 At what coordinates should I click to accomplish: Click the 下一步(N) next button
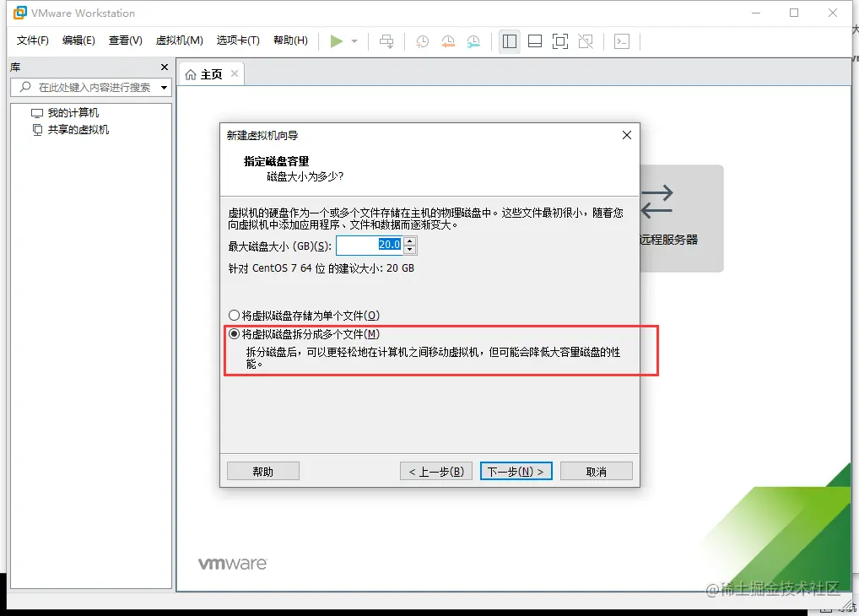(516, 472)
